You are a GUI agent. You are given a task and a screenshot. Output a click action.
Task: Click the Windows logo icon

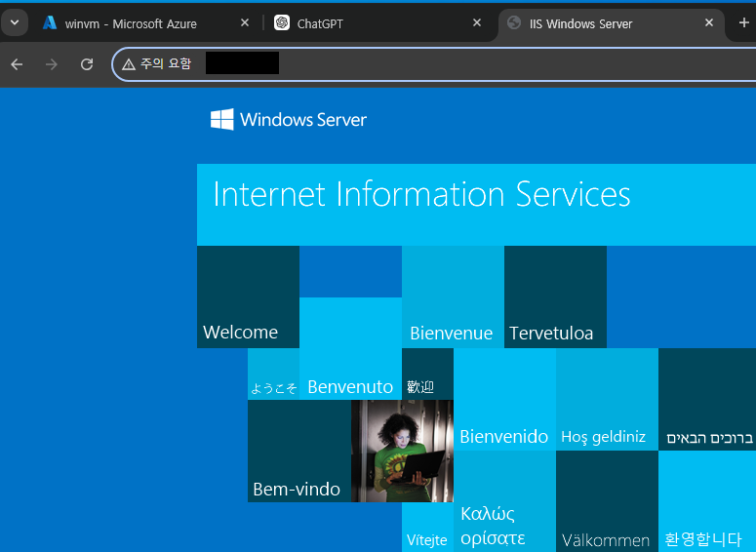point(222,120)
